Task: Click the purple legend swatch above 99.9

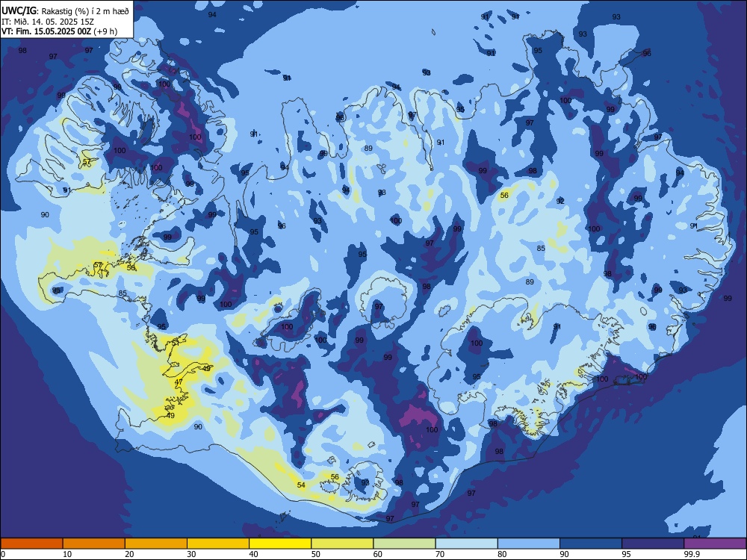Action: coord(715,544)
